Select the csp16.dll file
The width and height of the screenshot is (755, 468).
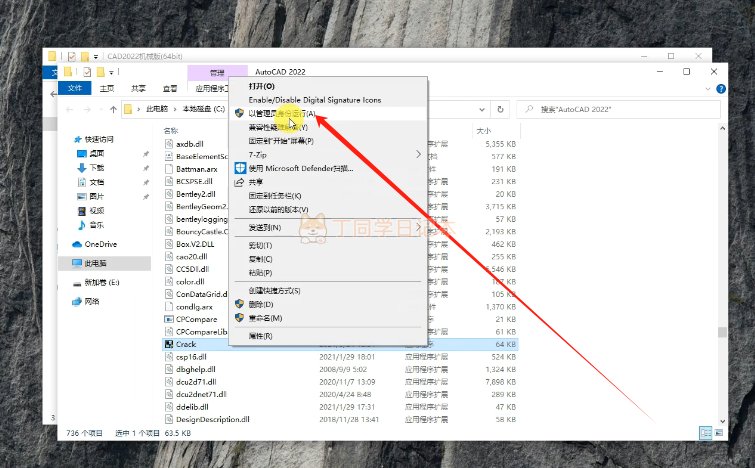tap(191, 357)
